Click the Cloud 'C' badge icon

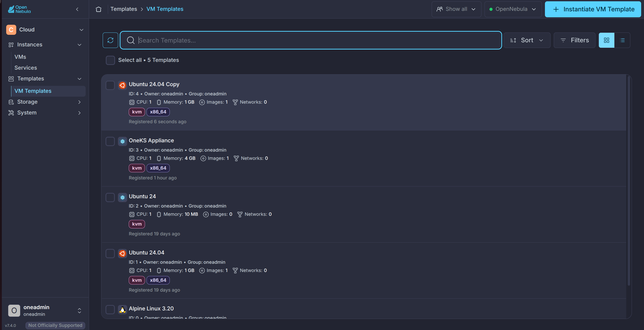point(11,30)
